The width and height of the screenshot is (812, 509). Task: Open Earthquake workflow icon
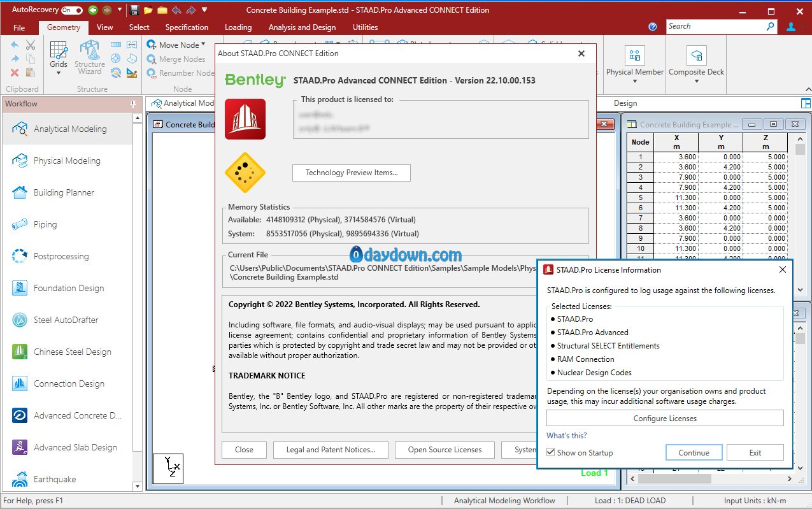pyautogui.click(x=20, y=479)
